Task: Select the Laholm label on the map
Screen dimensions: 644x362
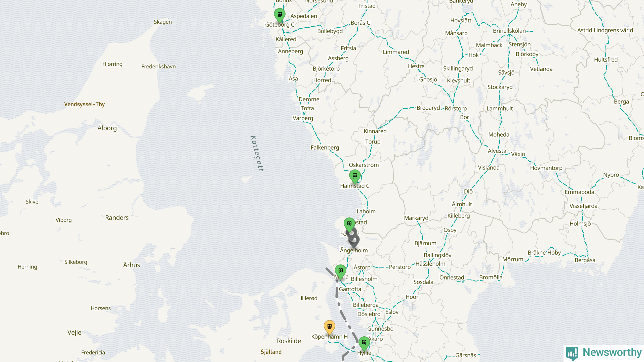Action: click(366, 211)
